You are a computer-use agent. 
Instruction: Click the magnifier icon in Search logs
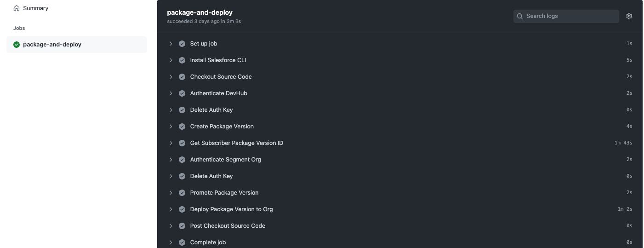click(520, 16)
